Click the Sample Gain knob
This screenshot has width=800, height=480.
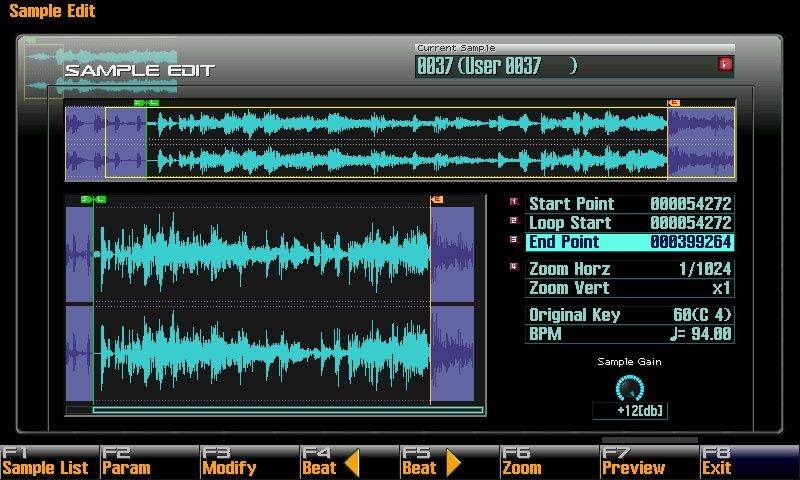[630, 389]
